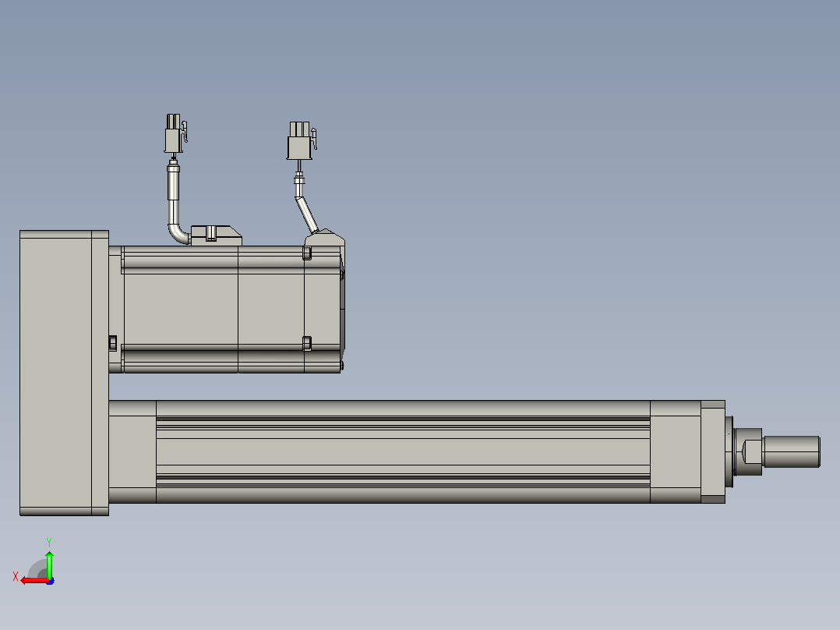Click the red X axis arrow on triad
The image size is (840, 630).
(x=34, y=581)
